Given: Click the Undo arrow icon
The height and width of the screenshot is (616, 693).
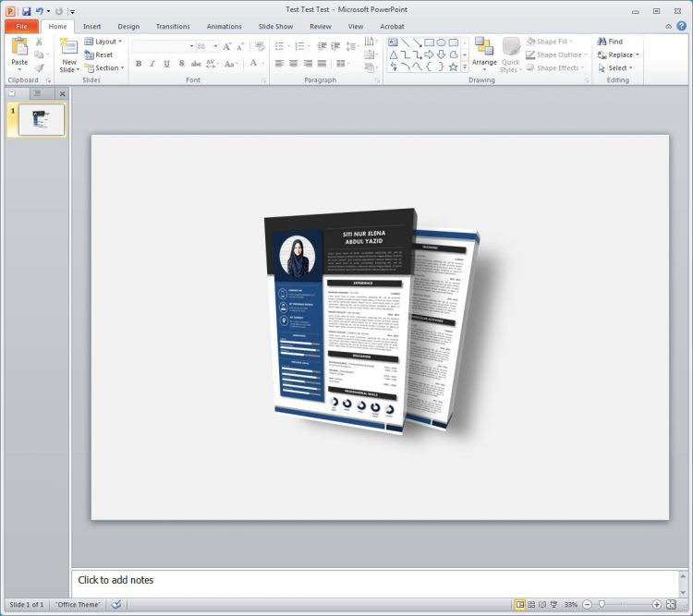Looking at the screenshot, I should tap(40, 10).
